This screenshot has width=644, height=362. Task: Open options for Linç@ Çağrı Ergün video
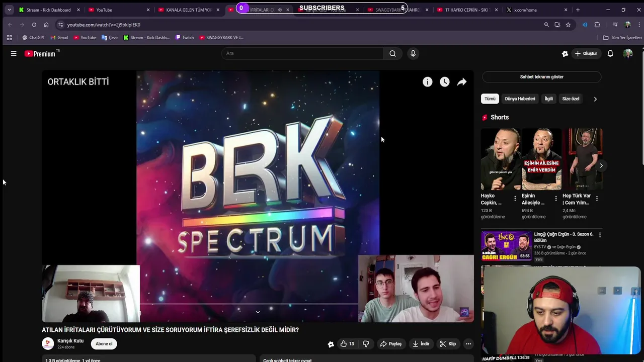tap(600, 235)
